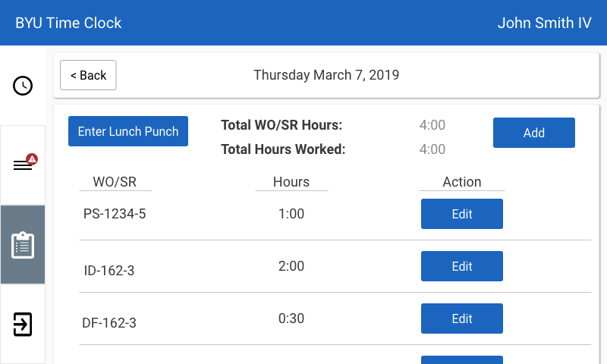Click the Total Hours Worked value

pyautogui.click(x=432, y=149)
